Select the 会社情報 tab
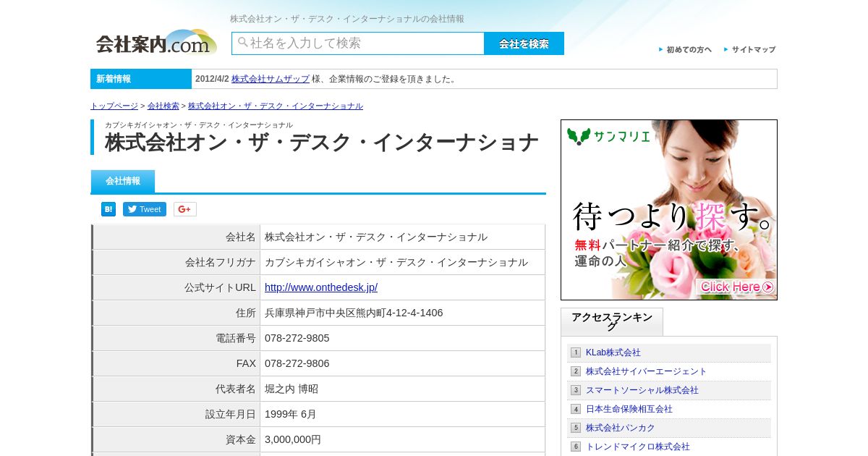Image resolution: width=868 pixels, height=456 pixels. (123, 181)
